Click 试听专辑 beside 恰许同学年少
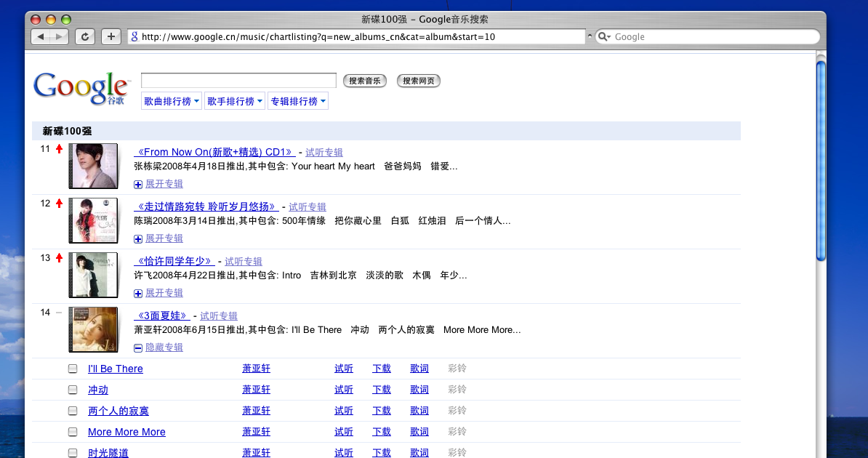 tap(244, 261)
